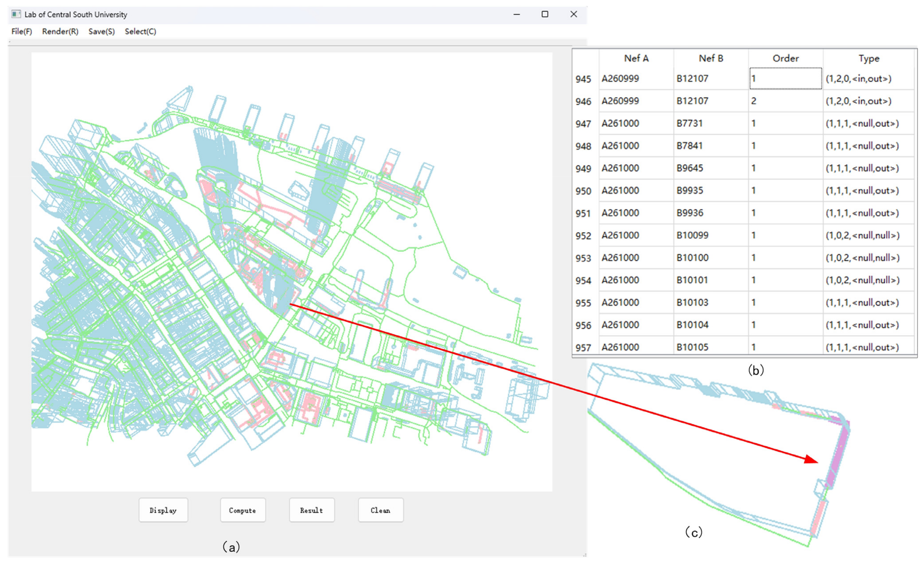Open the File(F) menu
The width and height of the screenshot is (924, 564).
click(x=21, y=31)
